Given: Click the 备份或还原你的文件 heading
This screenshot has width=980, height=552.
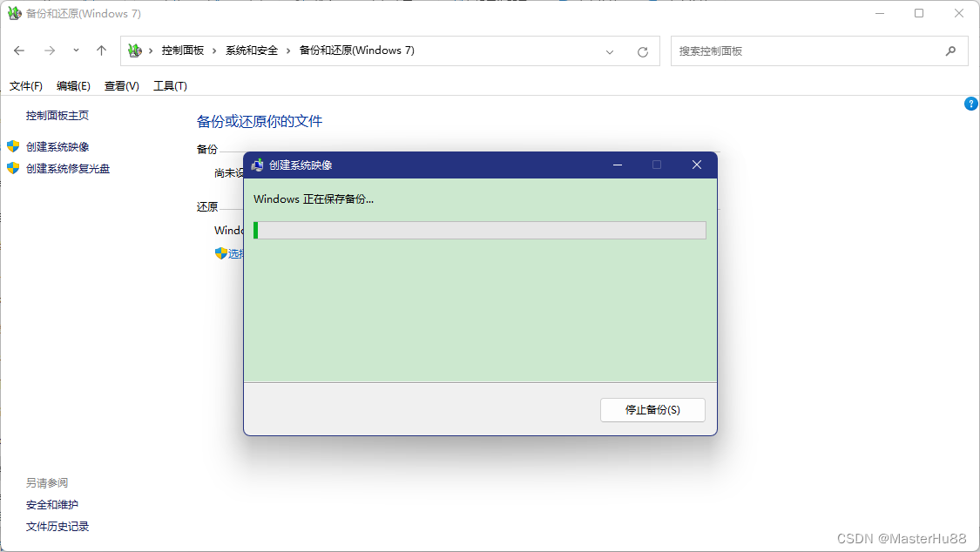Looking at the screenshot, I should coord(260,121).
